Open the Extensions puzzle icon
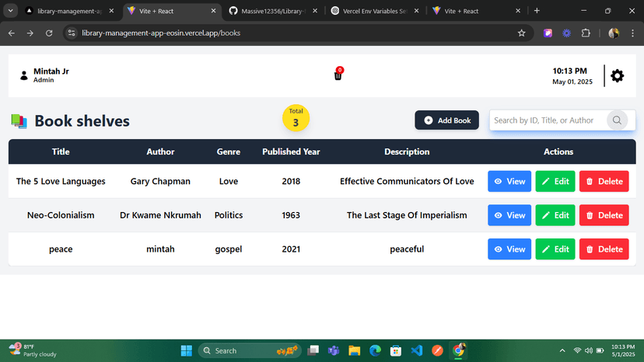 pos(586,33)
